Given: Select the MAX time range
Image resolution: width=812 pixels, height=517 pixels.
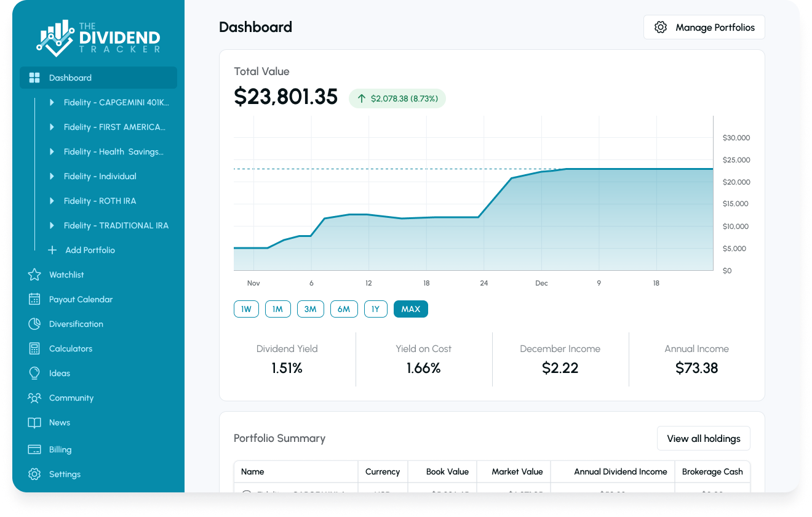Looking at the screenshot, I should (x=410, y=309).
